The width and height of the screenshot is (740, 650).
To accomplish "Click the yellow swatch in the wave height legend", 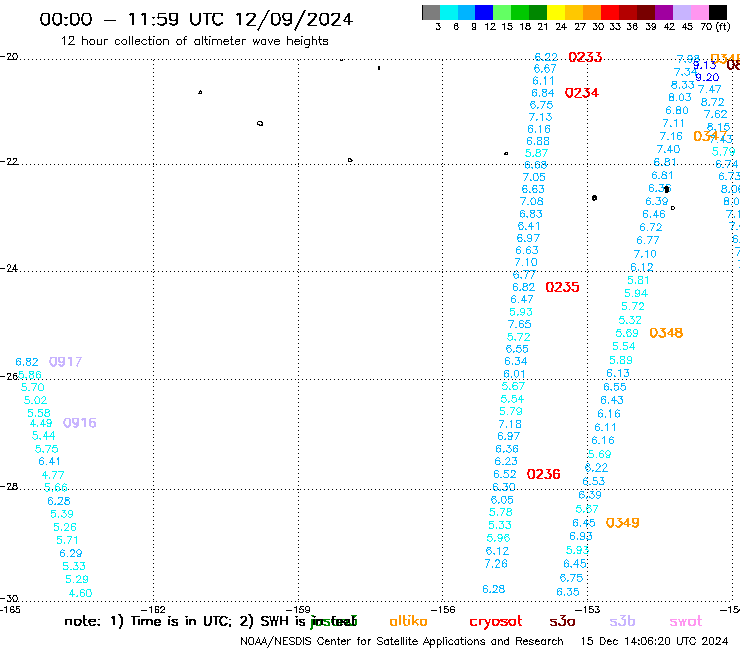I will pyautogui.click(x=556, y=12).
